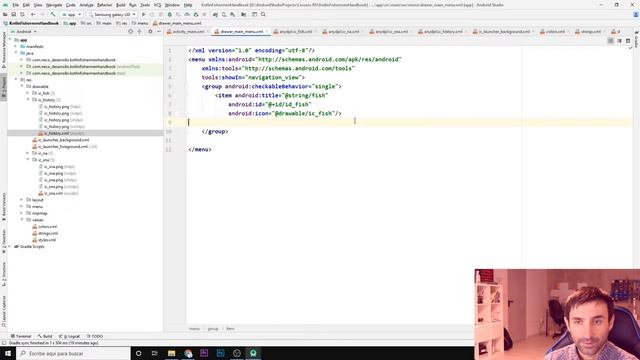The width and height of the screenshot is (640, 360).
Task: Open the Logcat tool window
Action: (69, 336)
